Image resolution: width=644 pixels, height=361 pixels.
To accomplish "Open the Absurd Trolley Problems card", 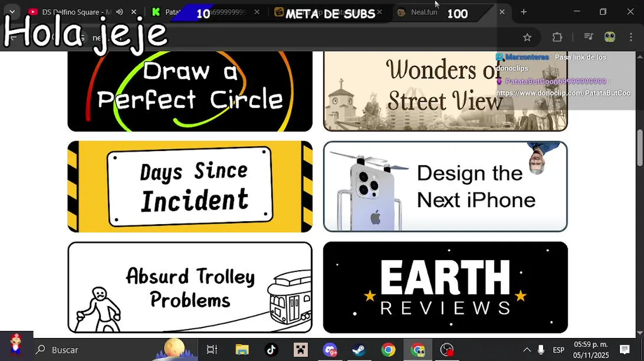I will 190,287.
